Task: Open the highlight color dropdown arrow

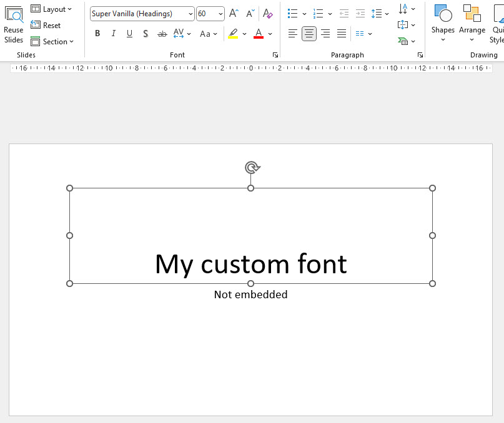Action: point(245,34)
